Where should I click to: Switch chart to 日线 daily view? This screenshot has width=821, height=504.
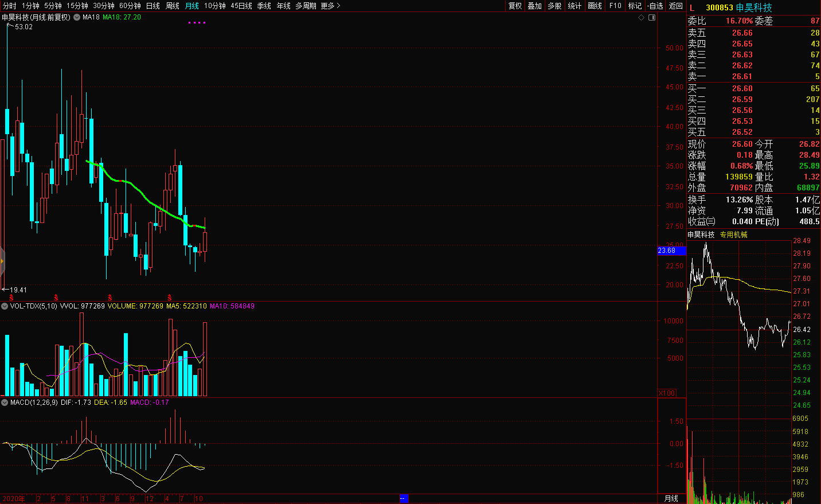coord(153,6)
